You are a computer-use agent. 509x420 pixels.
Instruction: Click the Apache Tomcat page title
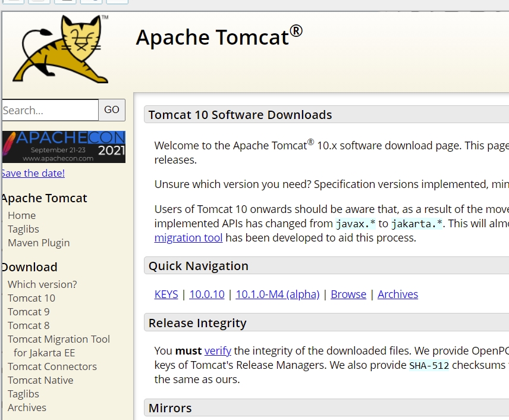click(219, 36)
